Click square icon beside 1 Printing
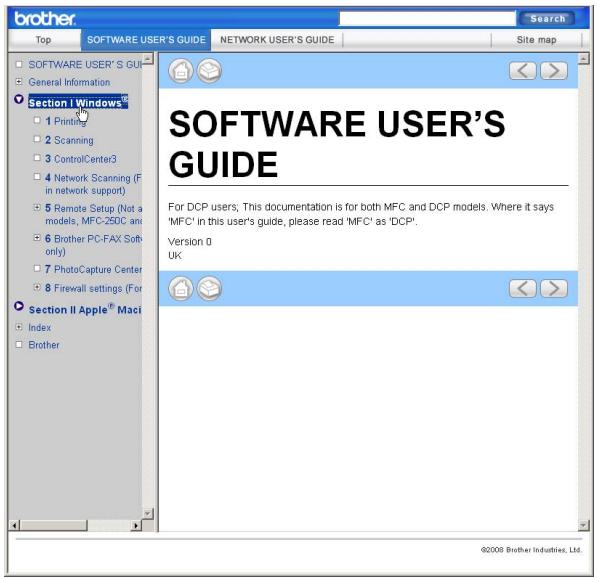598x578 pixels. (37, 120)
